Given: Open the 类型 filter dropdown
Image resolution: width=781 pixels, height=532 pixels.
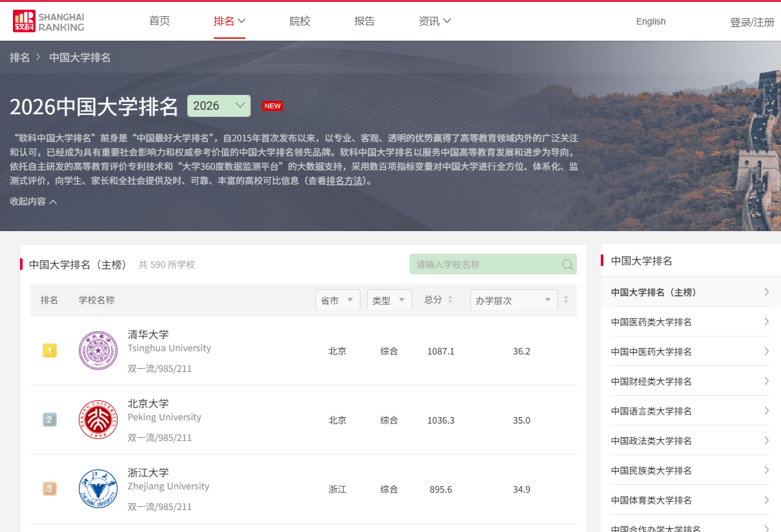Looking at the screenshot, I should coord(390,300).
